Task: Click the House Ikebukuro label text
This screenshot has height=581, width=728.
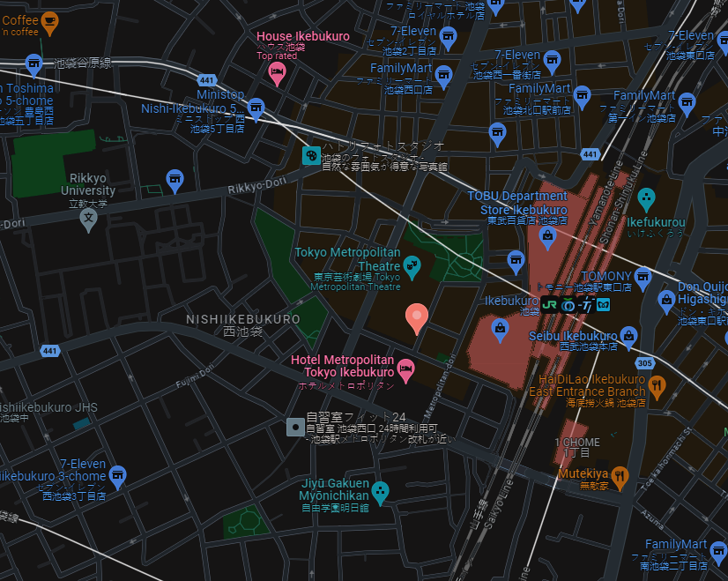Action: pos(302,36)
